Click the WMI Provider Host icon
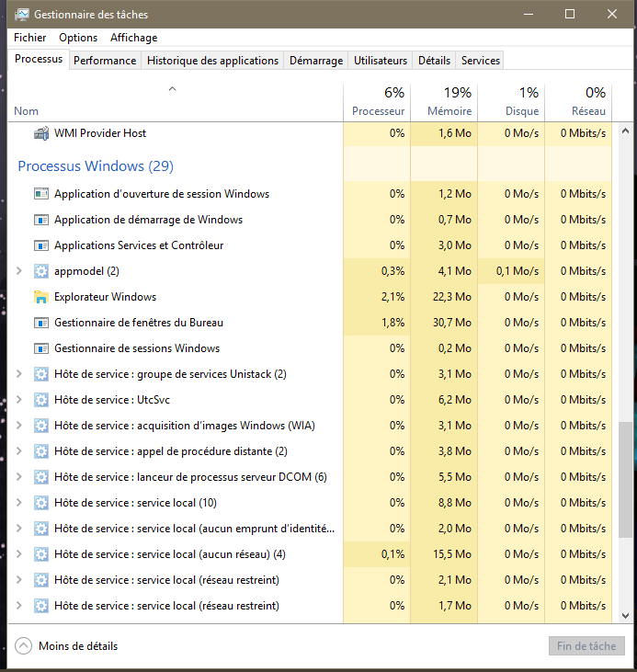Viewport: 637px width, 672px height. click(41, 133)
